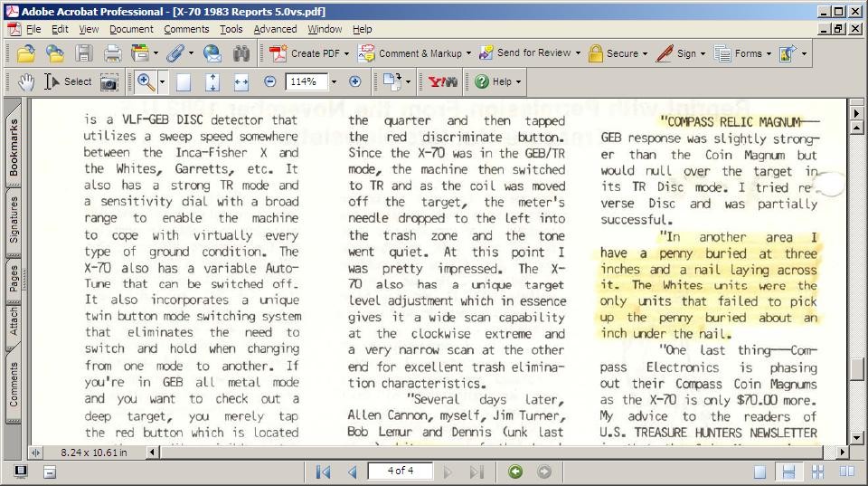Open the File menu
The width and height of the screenshot is (868, 486).
point(33,29)
